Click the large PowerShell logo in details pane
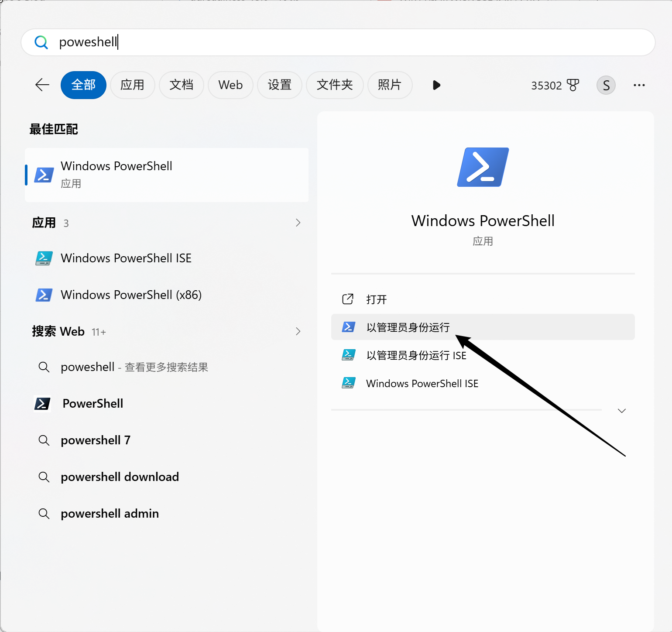This screenshot has height=632, width=672. pyautogui.click(x=483, y=167)
